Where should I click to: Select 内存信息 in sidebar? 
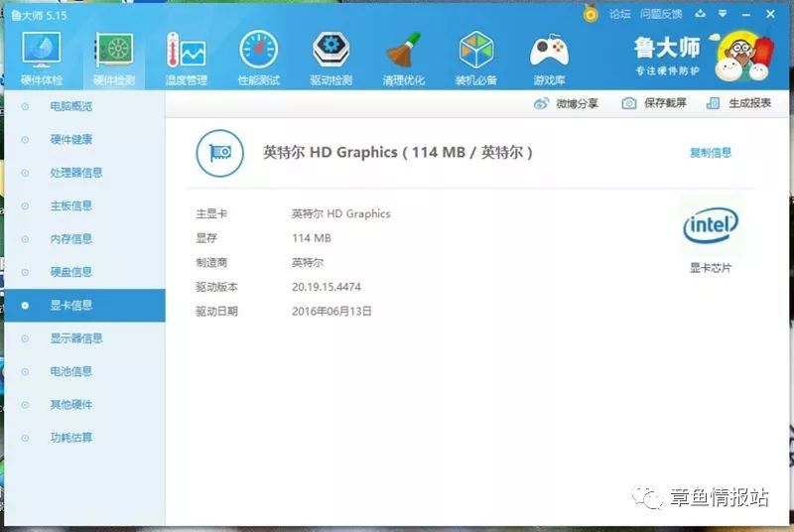click(84, 239)
